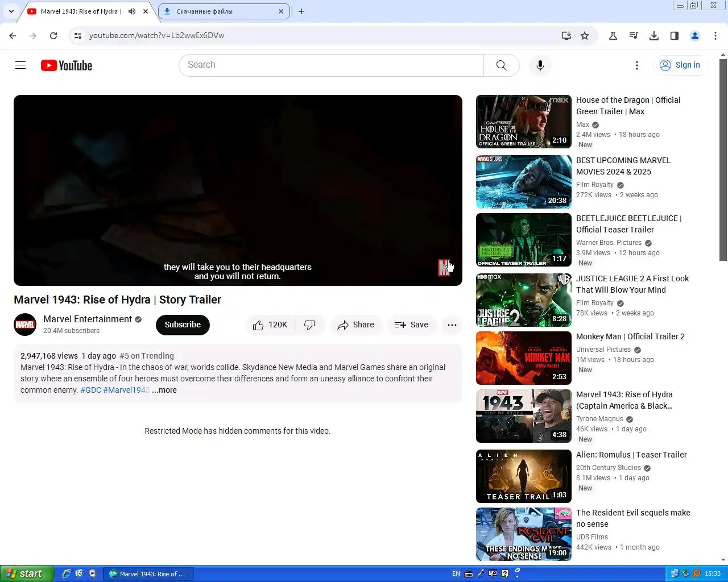Viewport: 728px width, 582px height.
Task: Open Best Upcoming Marvel Movies thumbnail
Action: point(524,182)
